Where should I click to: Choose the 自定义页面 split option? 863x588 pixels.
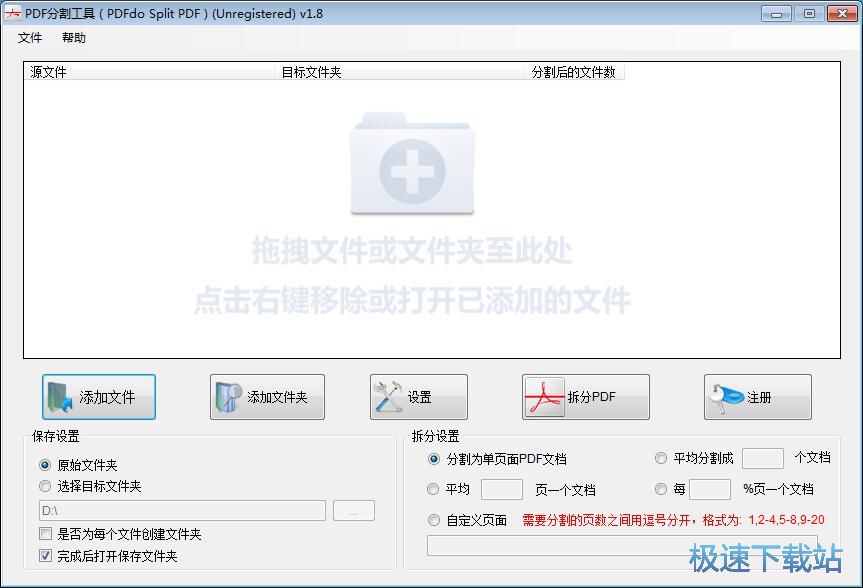click(x=433, y=520)
